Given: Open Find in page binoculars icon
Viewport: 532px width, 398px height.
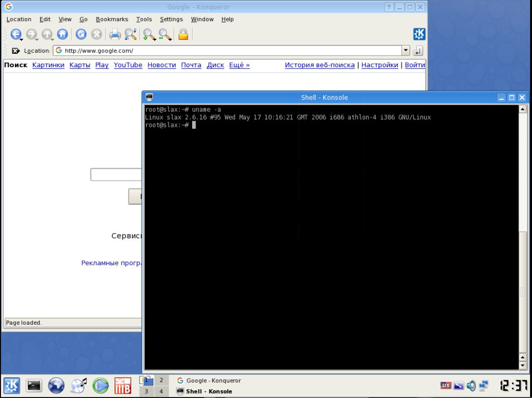Looking at the screenshot, I should tap(130, 34).
